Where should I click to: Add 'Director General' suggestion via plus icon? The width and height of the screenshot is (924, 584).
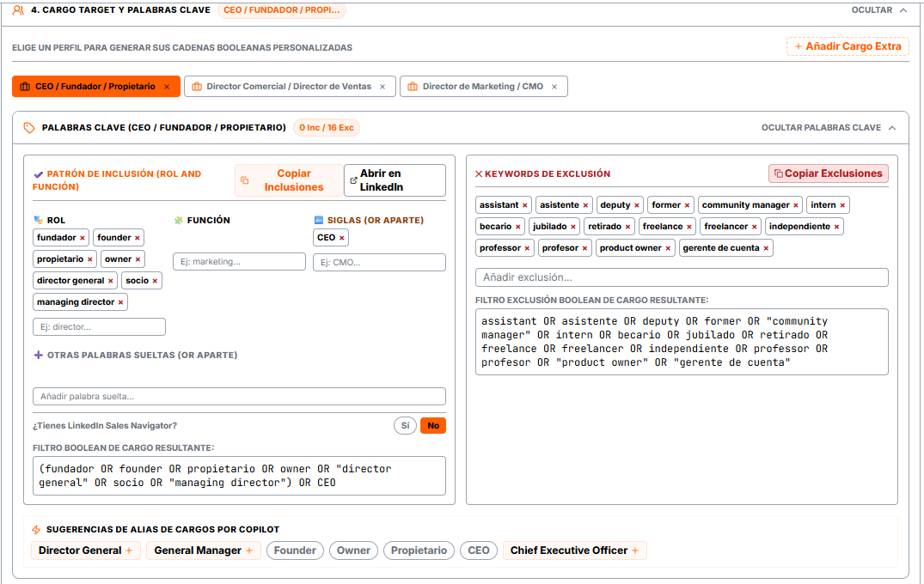click(x=129, y=551)
